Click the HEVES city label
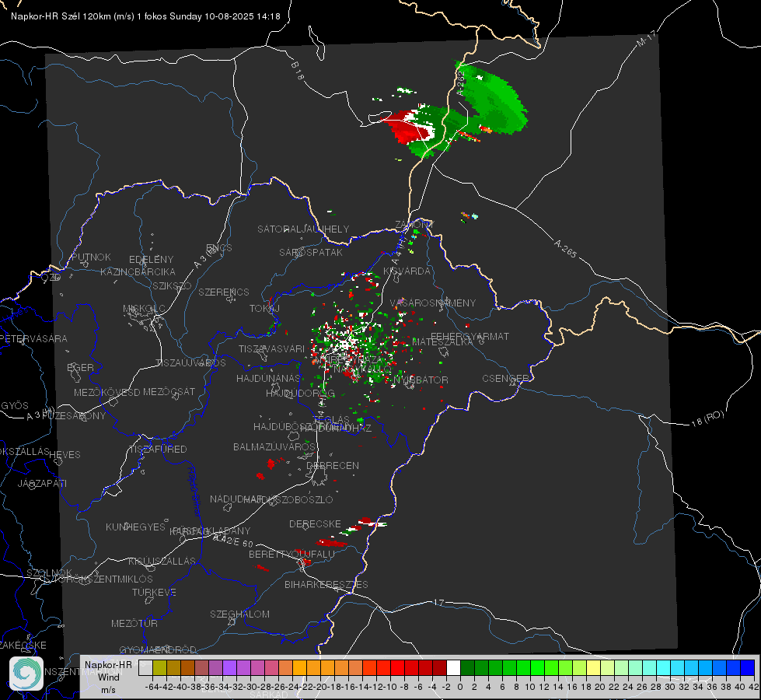Viewport: 761px width, 700px height. (65, 455)
